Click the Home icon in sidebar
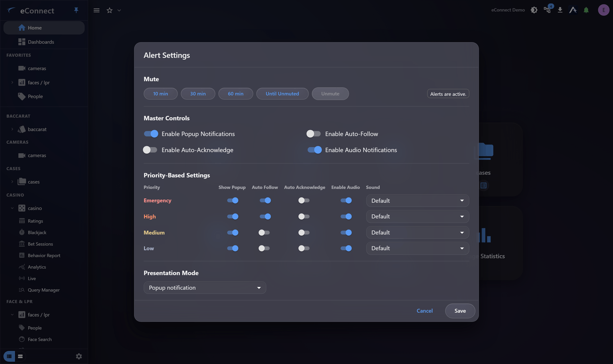613x364 pixels. (x=22, y=28)
